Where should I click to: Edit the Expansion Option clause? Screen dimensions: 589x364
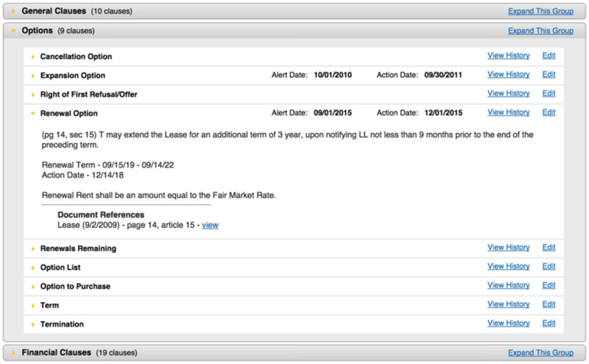[x=549, y=75]
